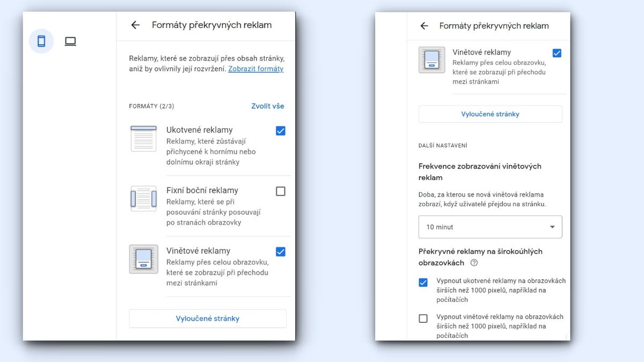Open Vyloučené stránky button in right panel
Image resolution: width=644 pixels, height=362 pixels.
point(490,114)
